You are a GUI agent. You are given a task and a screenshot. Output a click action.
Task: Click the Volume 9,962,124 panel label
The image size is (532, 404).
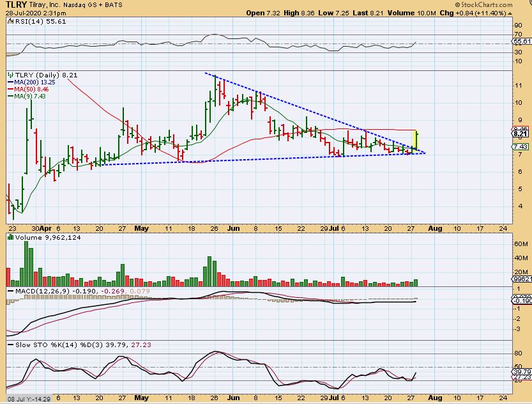[x=48, y=237]
